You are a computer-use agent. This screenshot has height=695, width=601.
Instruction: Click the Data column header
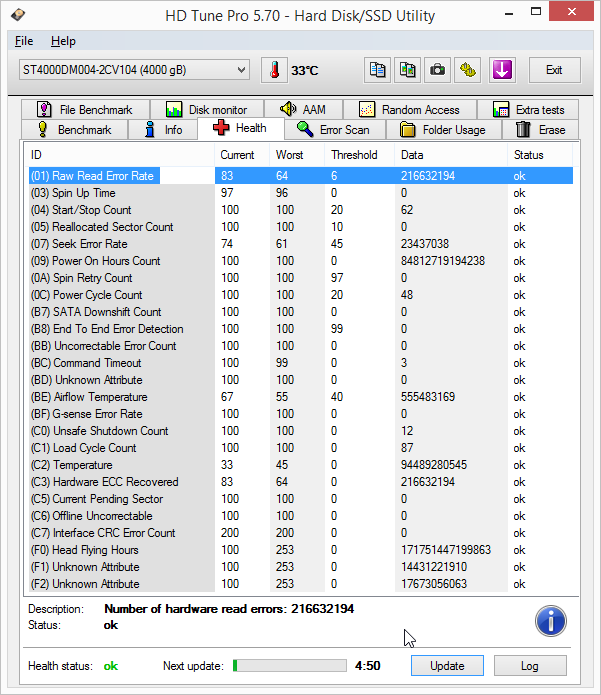tap(451, 155)
